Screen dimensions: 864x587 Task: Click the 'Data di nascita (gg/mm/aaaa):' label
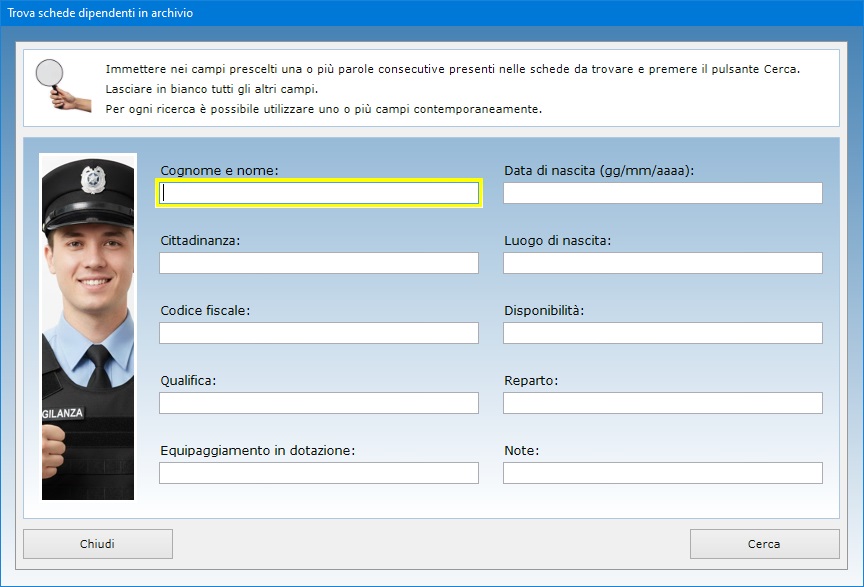[x=598, y=171]
